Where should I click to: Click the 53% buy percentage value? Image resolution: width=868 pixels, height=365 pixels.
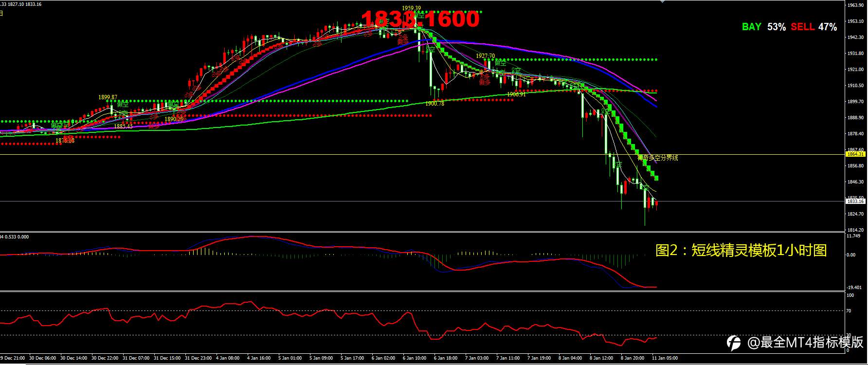pos(777,27)
